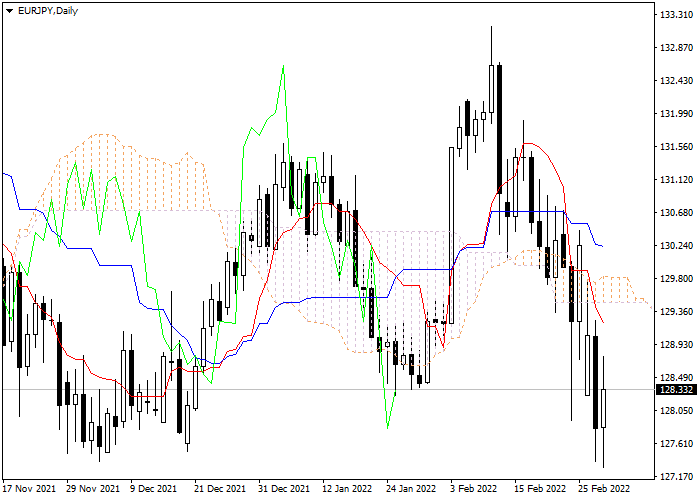Select the 131.990 price axis label
Image resolution: width=700 pixels, height=500 pixels.
[x=676, y=114]
